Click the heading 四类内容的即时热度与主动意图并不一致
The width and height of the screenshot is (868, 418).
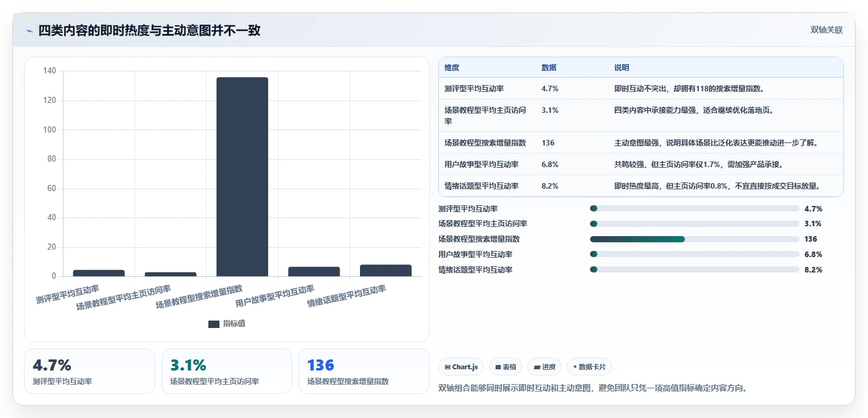pyautogui.click(x=149, y=31)
